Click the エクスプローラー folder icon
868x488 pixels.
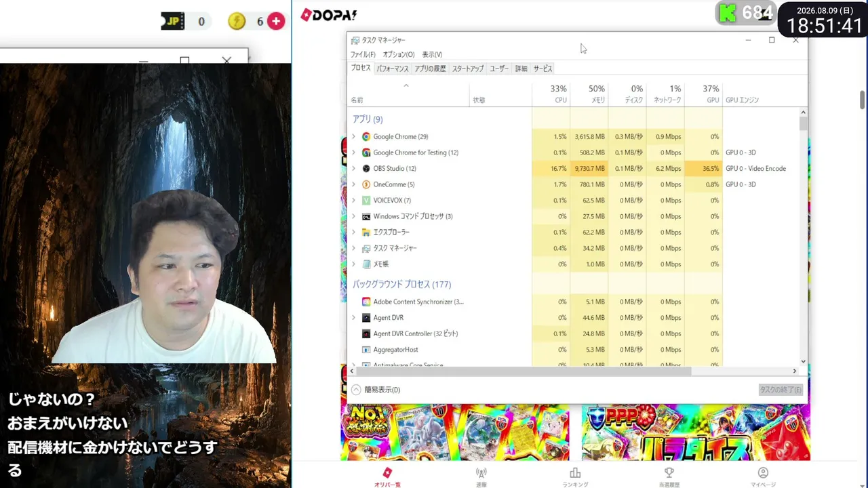coord(366,232)
